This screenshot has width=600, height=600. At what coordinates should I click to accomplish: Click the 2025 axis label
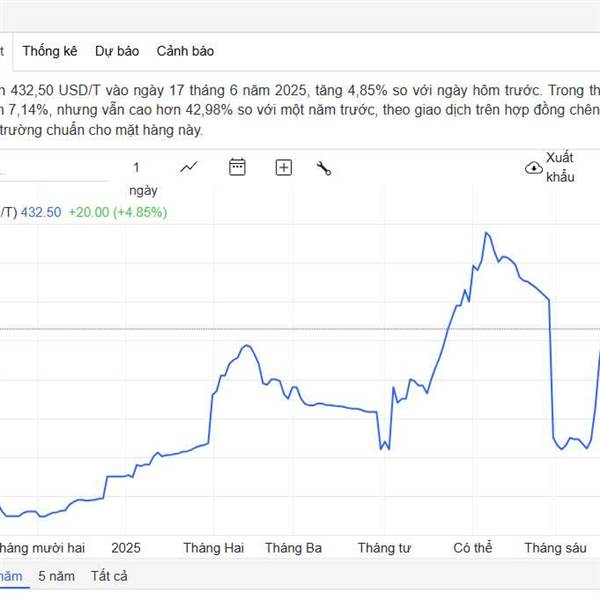click(126, 548)
